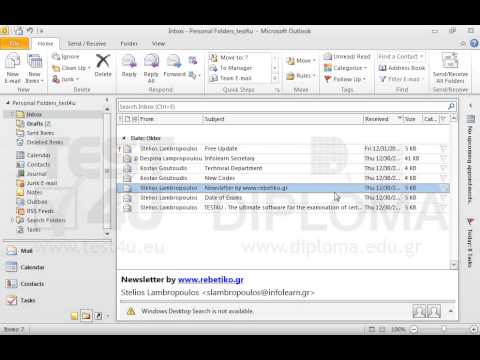This screenshot has height=360, width=480.
Task: Open the File tab
Action: (x=14, y=44)
